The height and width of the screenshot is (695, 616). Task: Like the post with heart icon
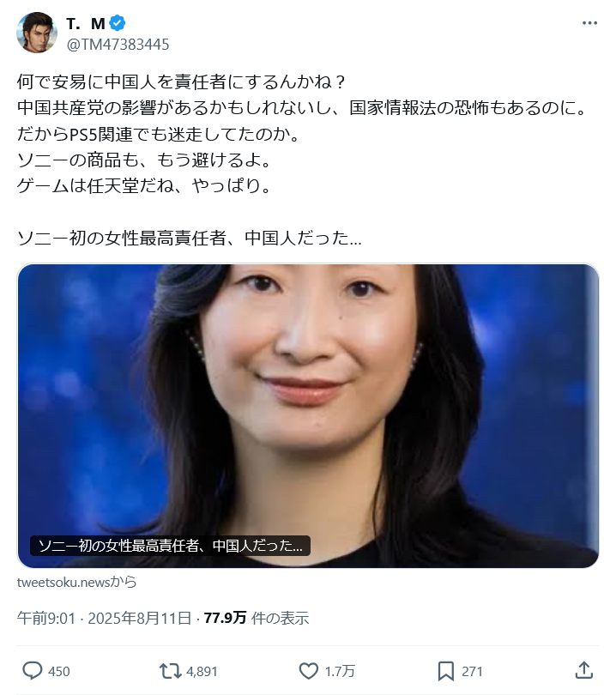(x=309, y=671)
